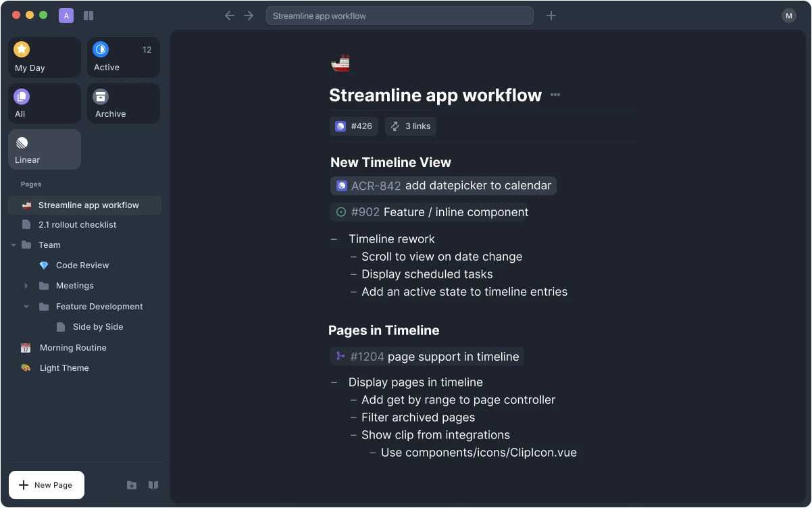Screen dimensions: 812x508
Task: Toggle reader view with the book icon
Action: (153, 485)
